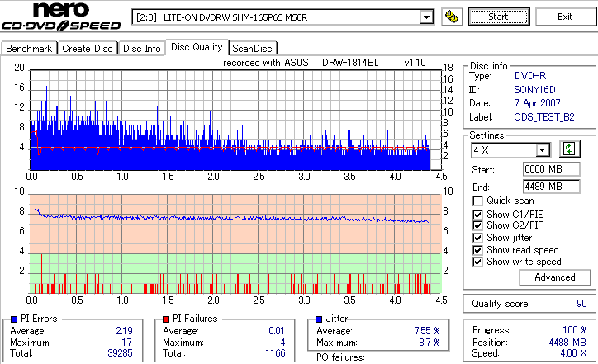
Task: Select the Disc Quality tab
Action: tap(197, 47)
